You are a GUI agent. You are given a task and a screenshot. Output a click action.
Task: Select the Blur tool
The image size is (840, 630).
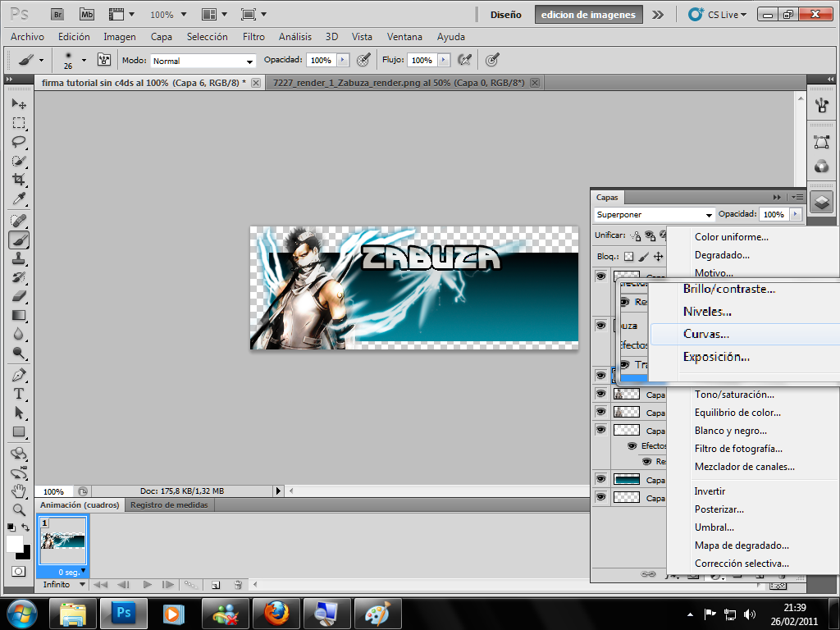[x=19, y=334]
